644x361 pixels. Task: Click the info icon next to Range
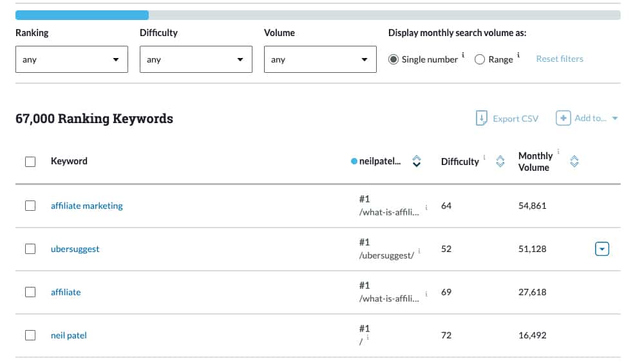518,55
